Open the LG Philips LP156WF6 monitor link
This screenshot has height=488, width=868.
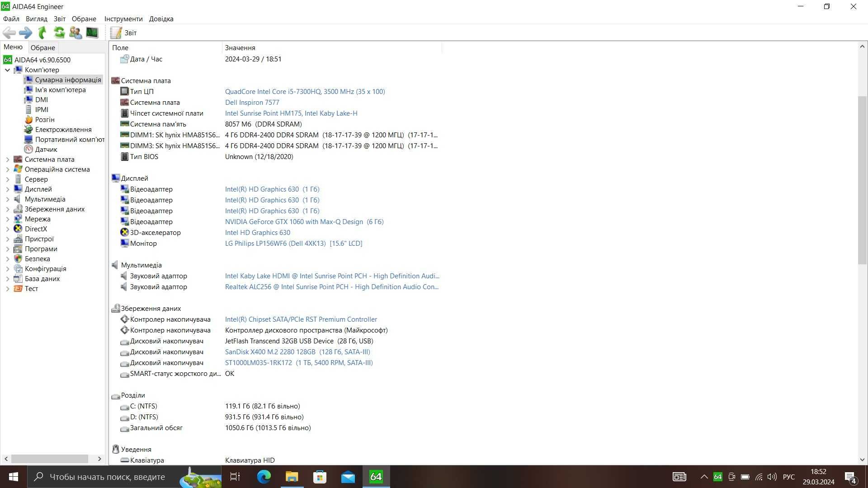click(293, 244)
